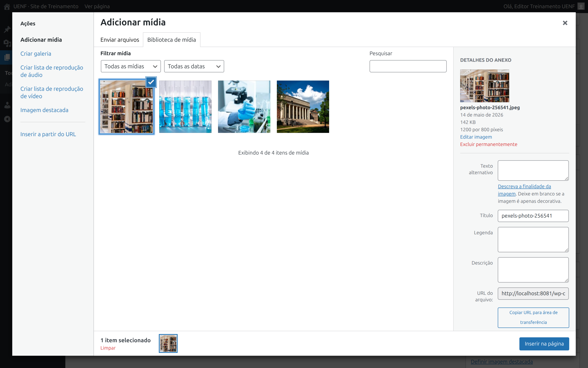The height and width of the screenshot is (368, 588).
Task: Open the Todas as mídias filter dropdown
Action: click(x=131, y=66)
